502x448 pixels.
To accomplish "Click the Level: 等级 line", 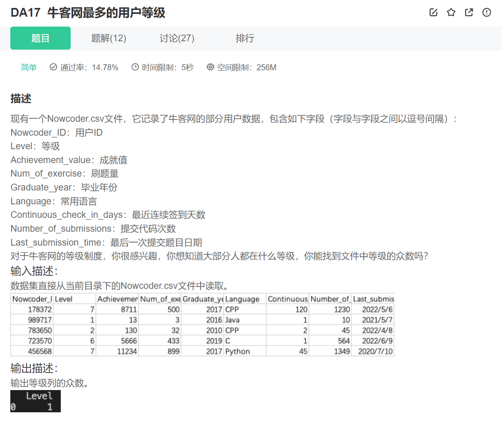I will [35, 146].
